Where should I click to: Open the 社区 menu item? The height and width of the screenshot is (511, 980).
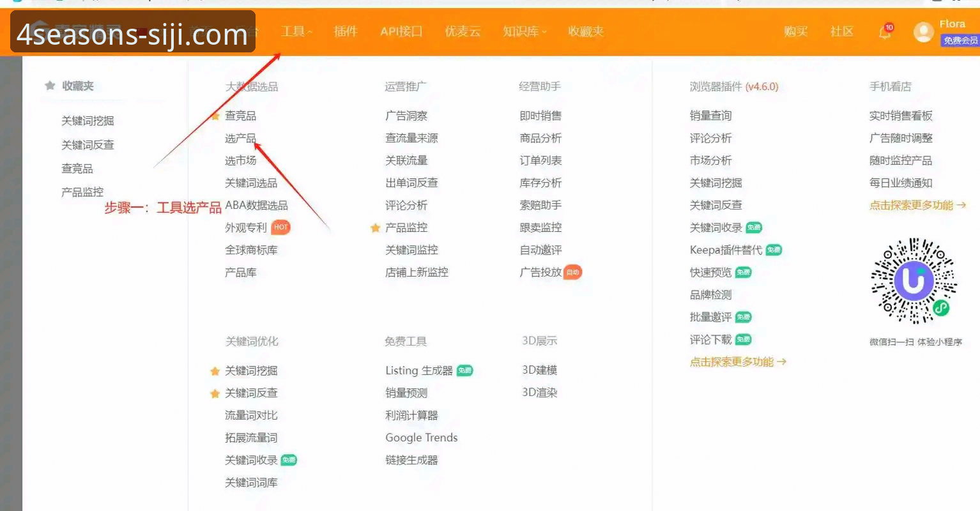[x=842, y=31]
